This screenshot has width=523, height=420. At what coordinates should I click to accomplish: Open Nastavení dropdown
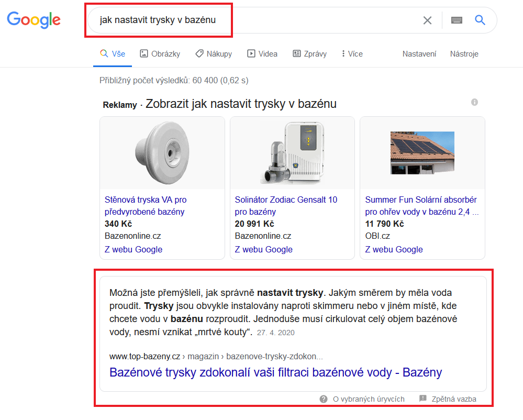click(419, 54)
